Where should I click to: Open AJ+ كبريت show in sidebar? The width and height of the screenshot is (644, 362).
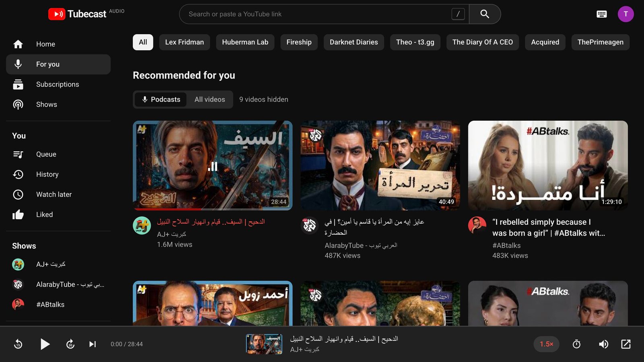click(58, 264)
